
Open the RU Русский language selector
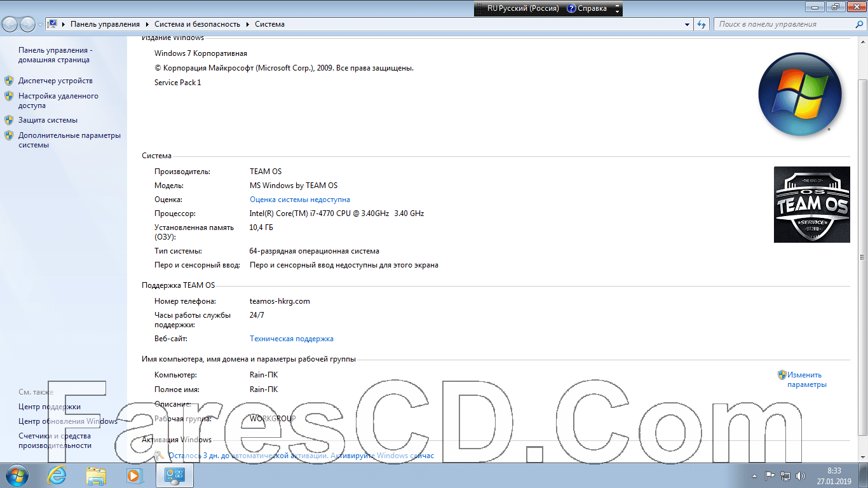coord(523,8)
